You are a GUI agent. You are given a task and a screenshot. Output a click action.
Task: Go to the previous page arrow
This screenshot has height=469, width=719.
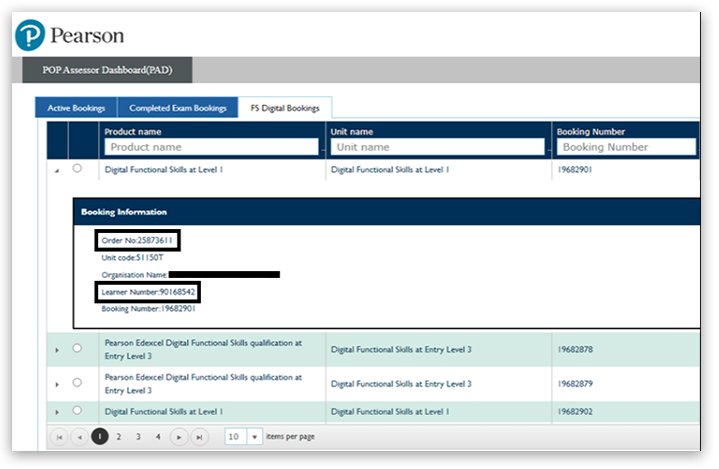coord(79,437)
